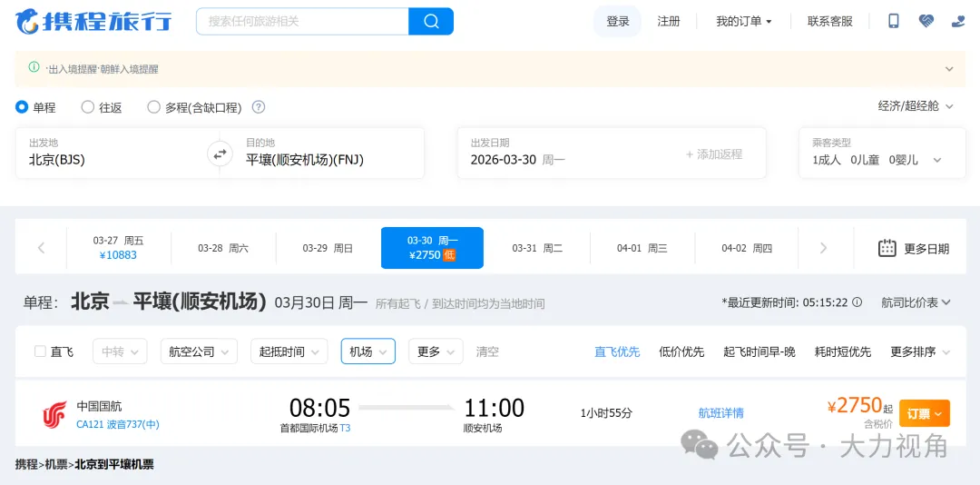Image resolution: width=980 pixels, height=485 pixels.
Task: Open the 更多 filter dropdown
Action: click(436, 351)
